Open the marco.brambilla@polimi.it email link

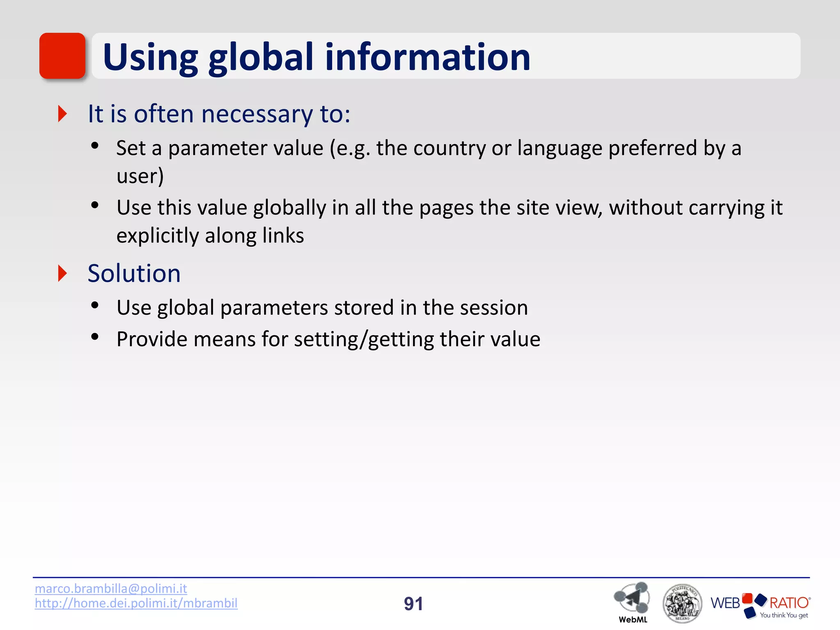point(111,589)
